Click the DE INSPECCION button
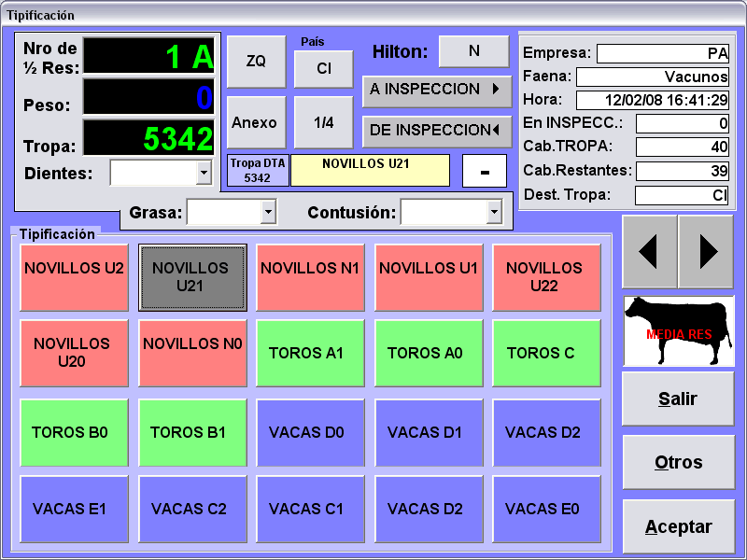 [437, 131]
